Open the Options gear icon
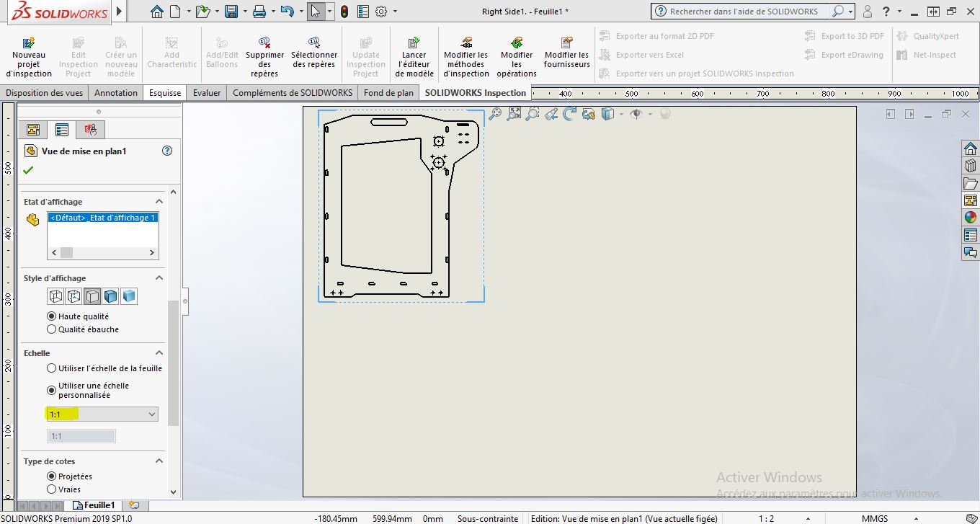This screenshot has height=524, width=980. pyautogui.click(x=381, y=12)
